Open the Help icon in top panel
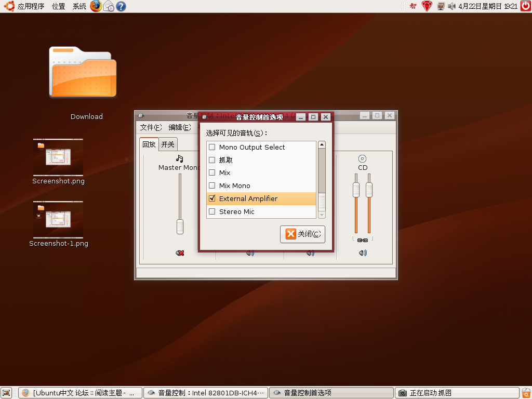This screenshot has width=532, height=399. 121,6
